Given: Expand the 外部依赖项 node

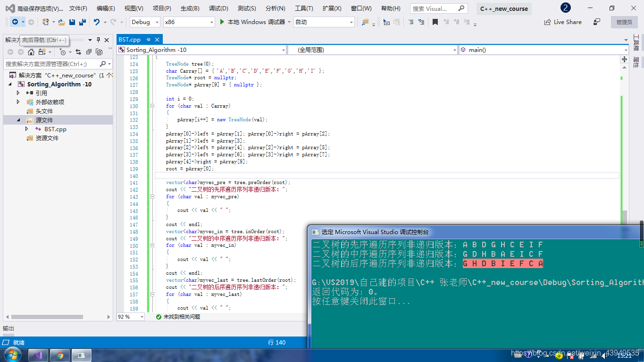Looking at the screenshot, I should pos(18,102).
